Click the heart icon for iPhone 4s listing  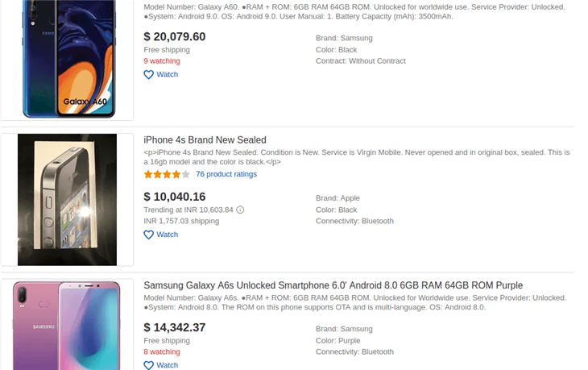point(148,235)
